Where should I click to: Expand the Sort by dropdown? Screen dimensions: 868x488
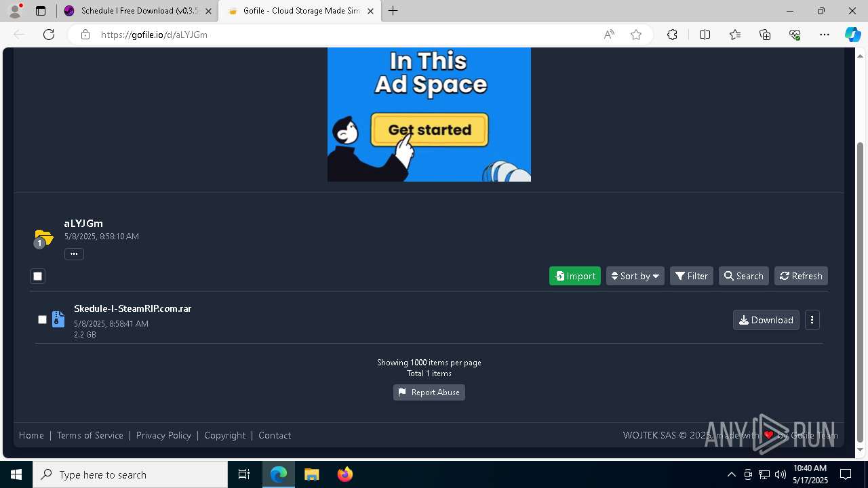635,276
